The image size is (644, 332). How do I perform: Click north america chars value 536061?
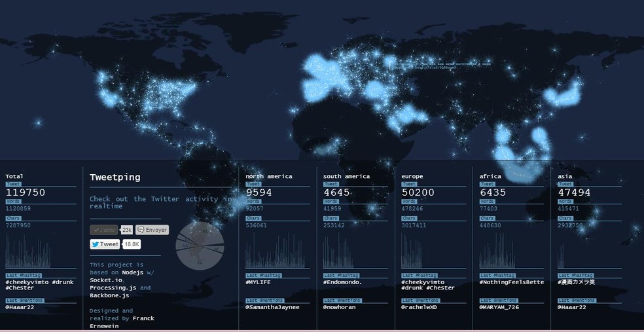[257, 225]
